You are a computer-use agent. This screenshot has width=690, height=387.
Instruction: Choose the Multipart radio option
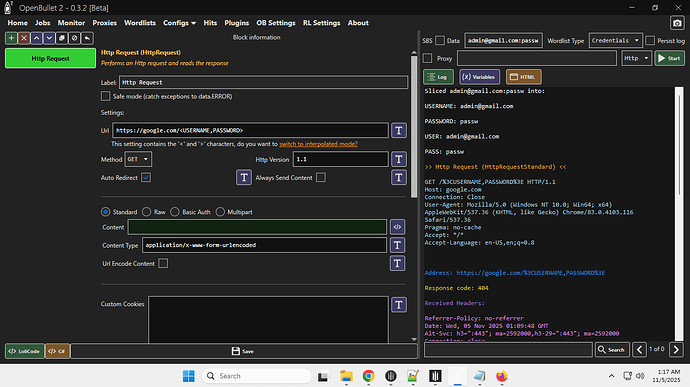click(220, 212)
